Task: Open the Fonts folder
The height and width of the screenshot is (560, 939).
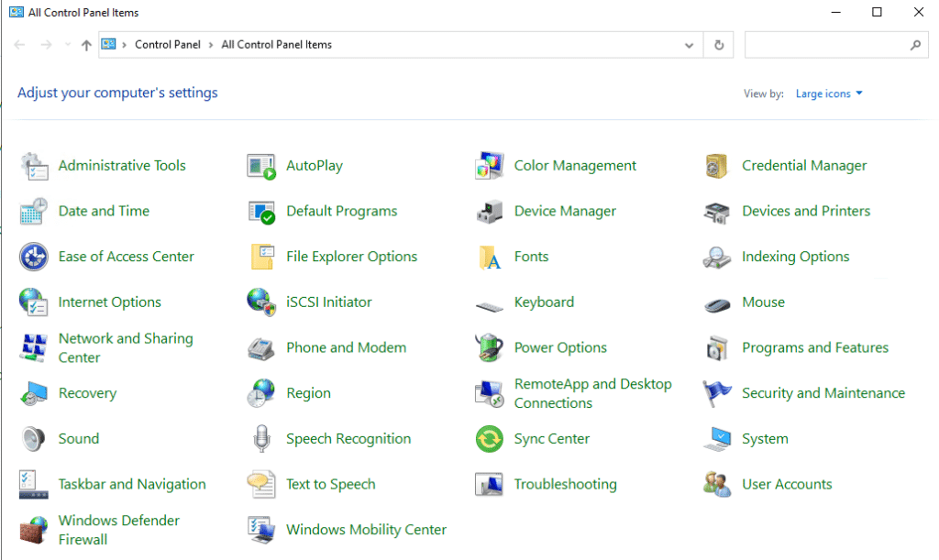Action: (533, 257)
